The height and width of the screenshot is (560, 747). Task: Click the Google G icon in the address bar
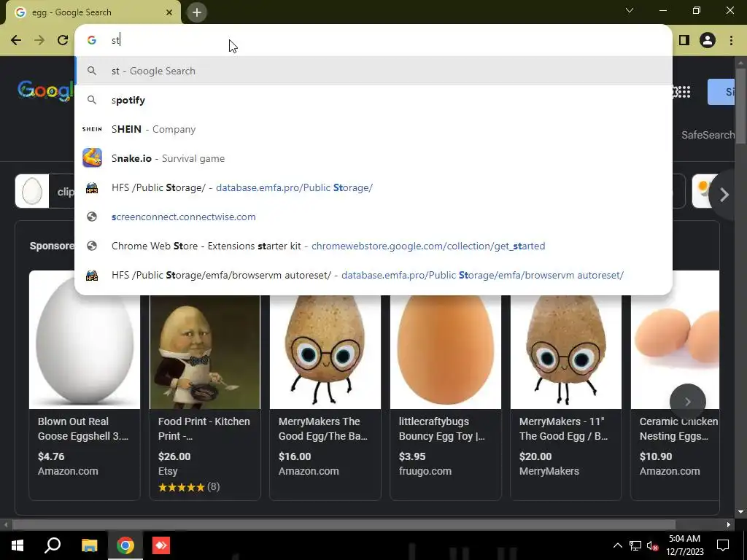[92, 40]
